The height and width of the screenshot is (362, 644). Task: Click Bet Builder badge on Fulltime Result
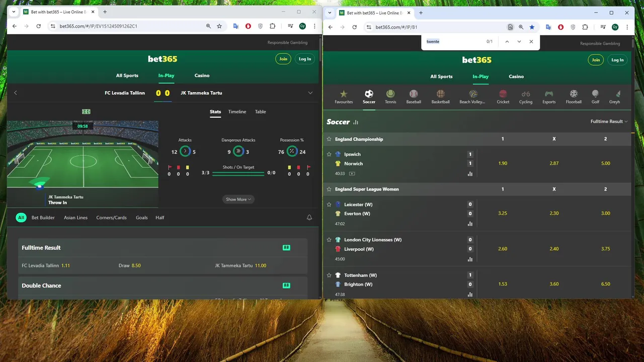pyautogui.click(x=286, y=247)
